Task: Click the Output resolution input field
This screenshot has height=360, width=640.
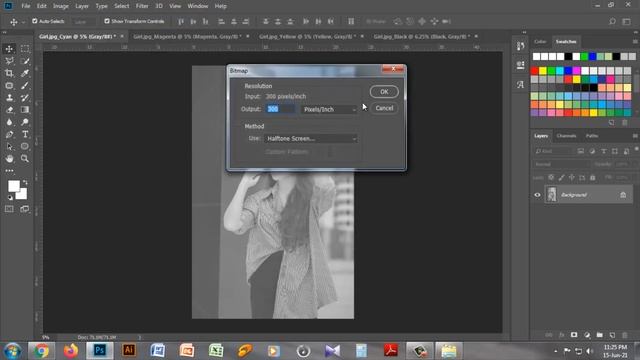Action: click(281, 109)
